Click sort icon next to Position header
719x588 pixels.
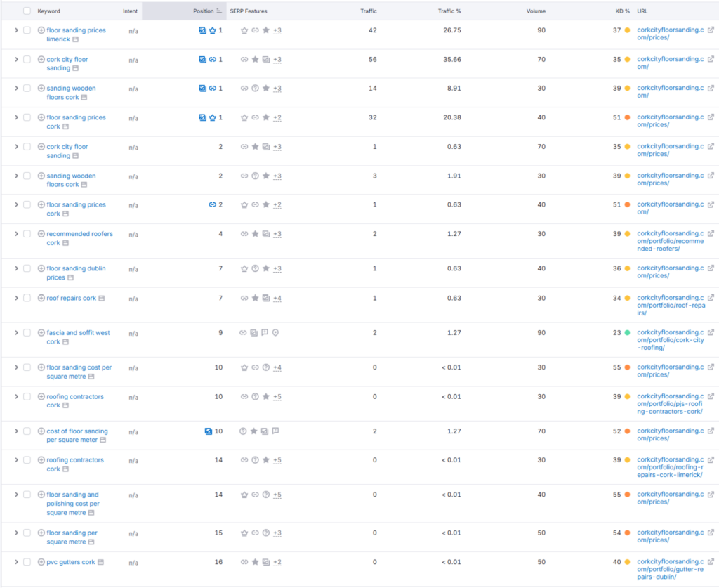click(219, 11)
